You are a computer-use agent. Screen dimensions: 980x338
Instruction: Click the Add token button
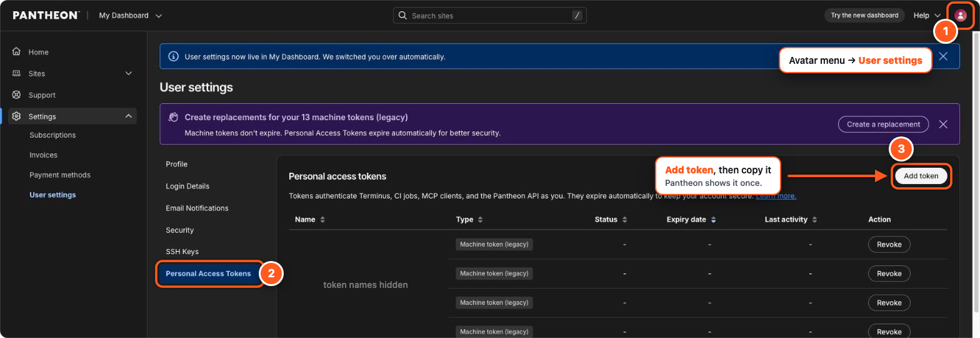tap(921, 176)
